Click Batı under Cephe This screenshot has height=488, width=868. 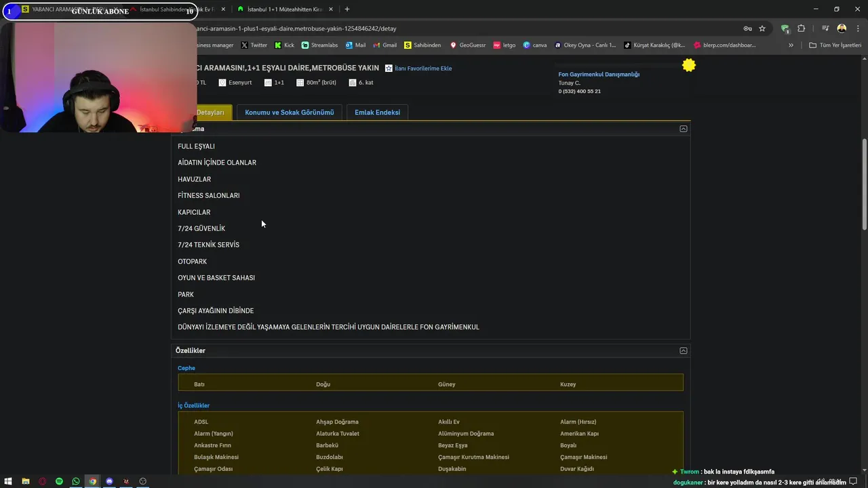pos(199,384)
